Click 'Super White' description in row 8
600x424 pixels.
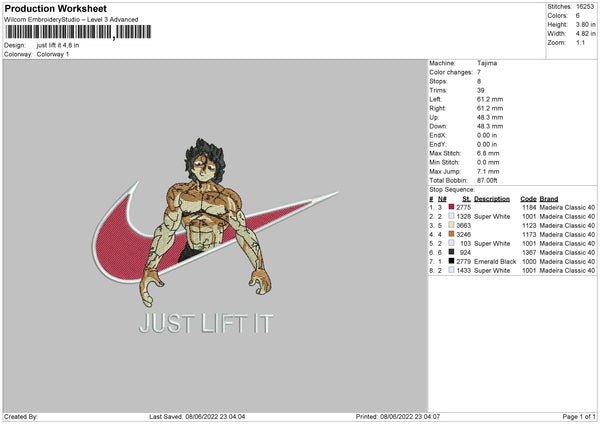pyautogui.click(x=492, y=271)
